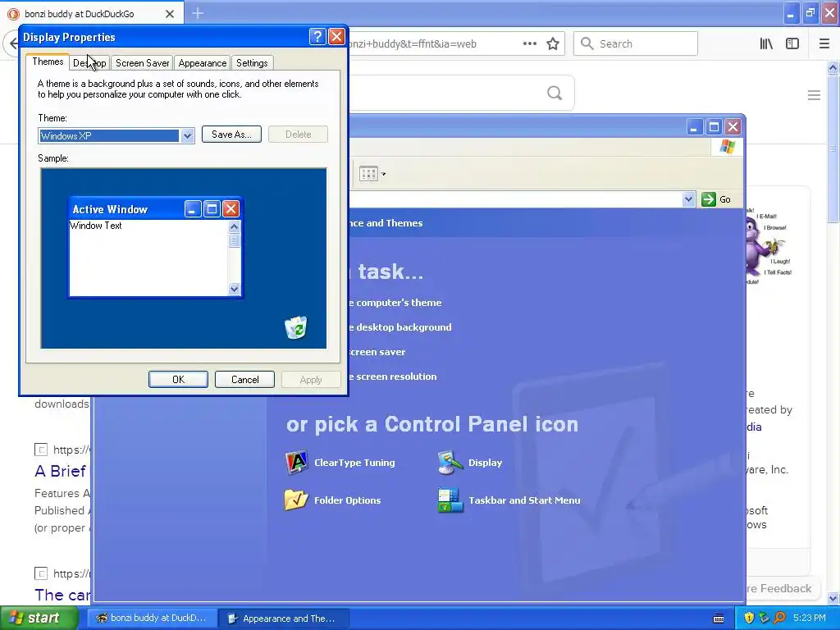
Task: Open Taskbar and Start Menu icon
Action: [450, 500]
